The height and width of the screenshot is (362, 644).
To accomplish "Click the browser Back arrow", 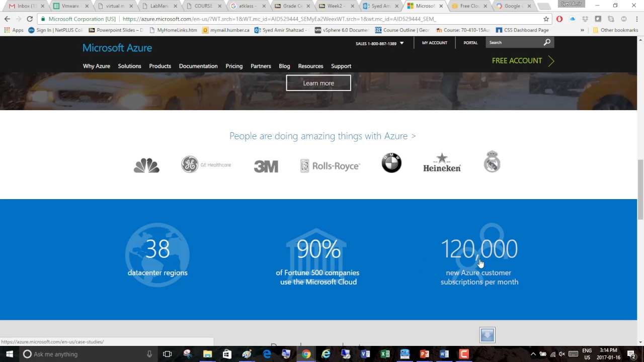I will (7, 19).
